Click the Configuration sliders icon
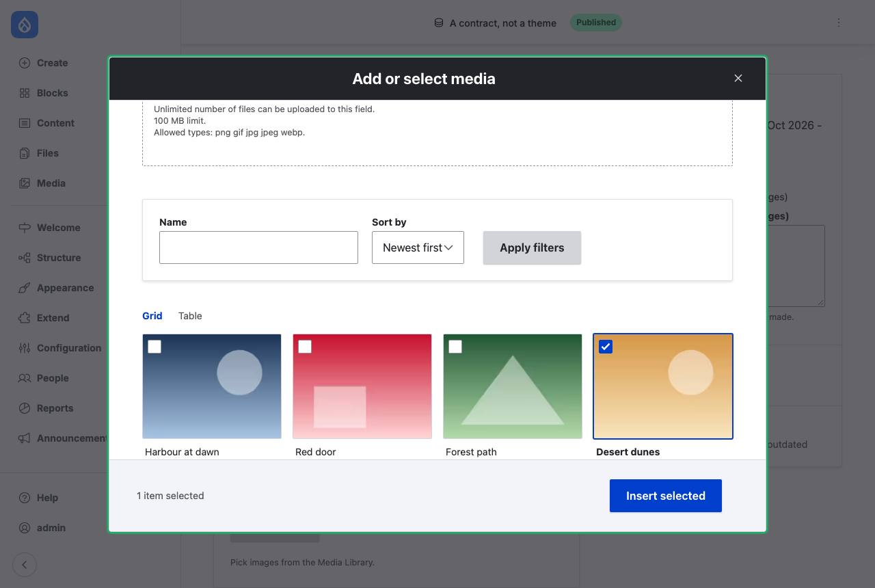Screen dimensions: 875x588 click(x=25, y=348)
